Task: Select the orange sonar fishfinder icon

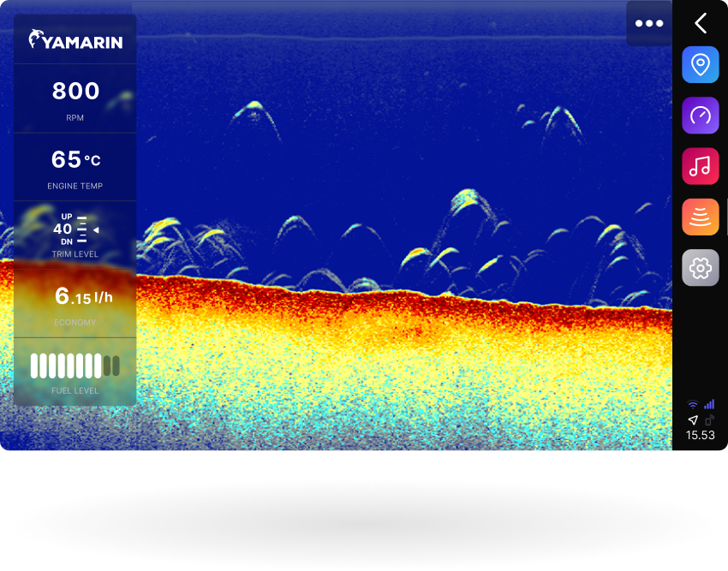Action: point(700,217)
